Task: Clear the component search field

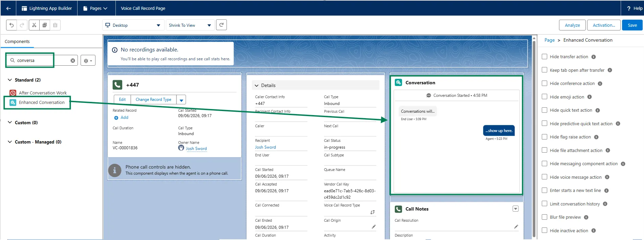Action: click(73, 61)
